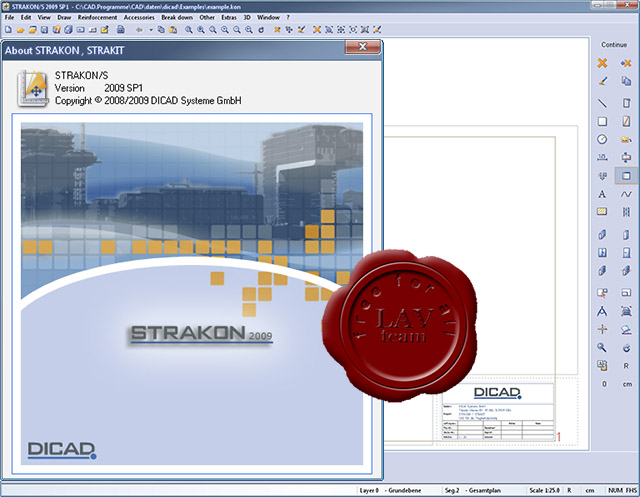Image resolution: width=640 pixels, height=497 pixels.
Task: Select the brush modify tool in side panel
Action: pyautogui.click(x=602, y=81)
